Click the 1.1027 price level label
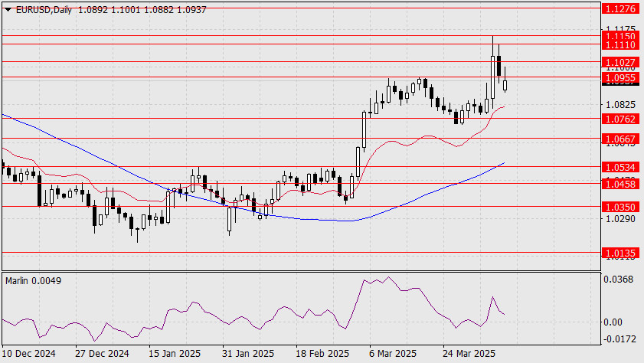Viewport: 644px width, 363px height. [x=620, y=63]
